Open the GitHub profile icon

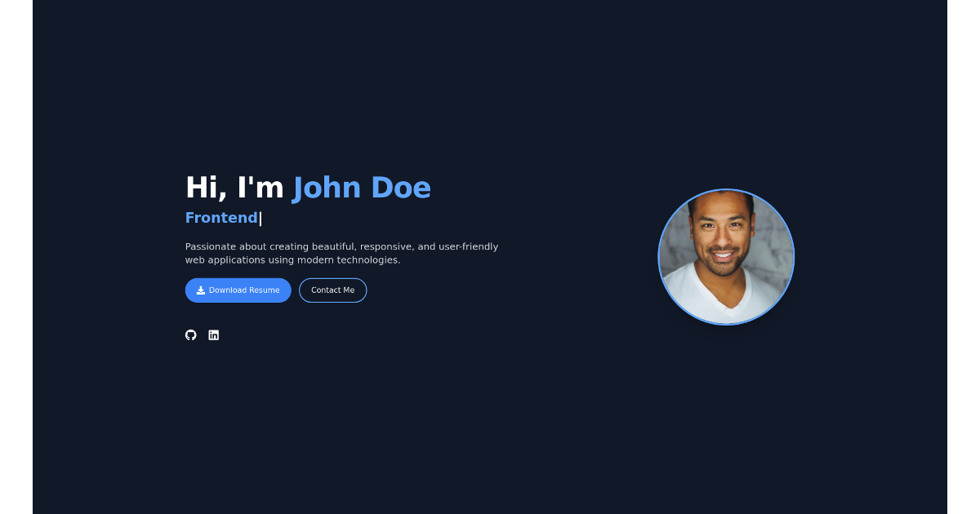pyautogui.click(x=191, y=335)
